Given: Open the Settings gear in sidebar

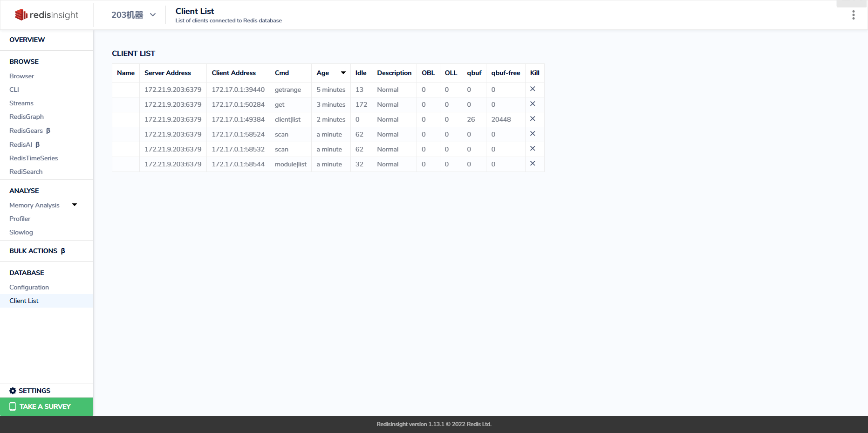Looking at the screenshot, I should [13, 391].
